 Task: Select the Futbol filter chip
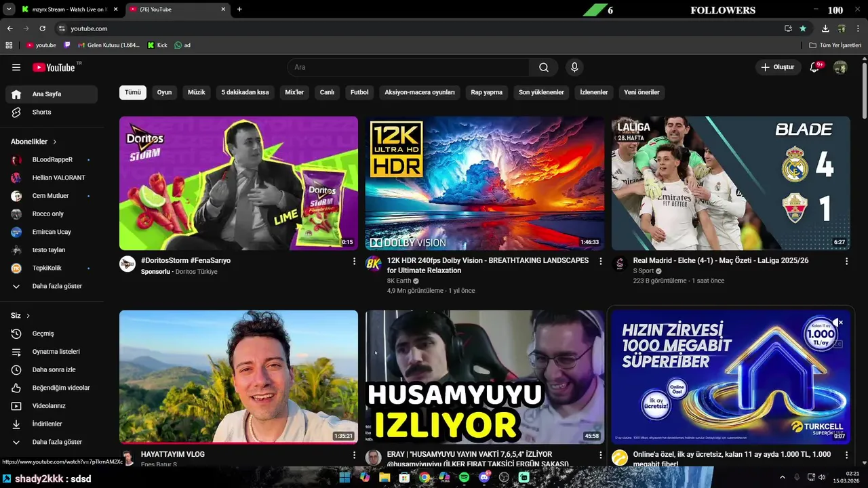(x=359, y=92)
